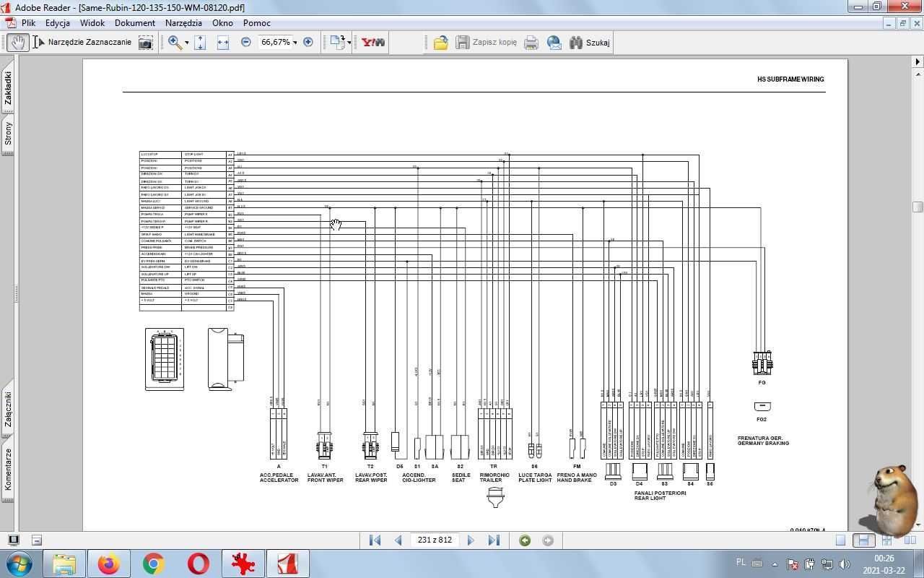Viewport: 924px width, 578px height.
Task: Open Chrome from taskbar
Action: (x=153, y=564)
